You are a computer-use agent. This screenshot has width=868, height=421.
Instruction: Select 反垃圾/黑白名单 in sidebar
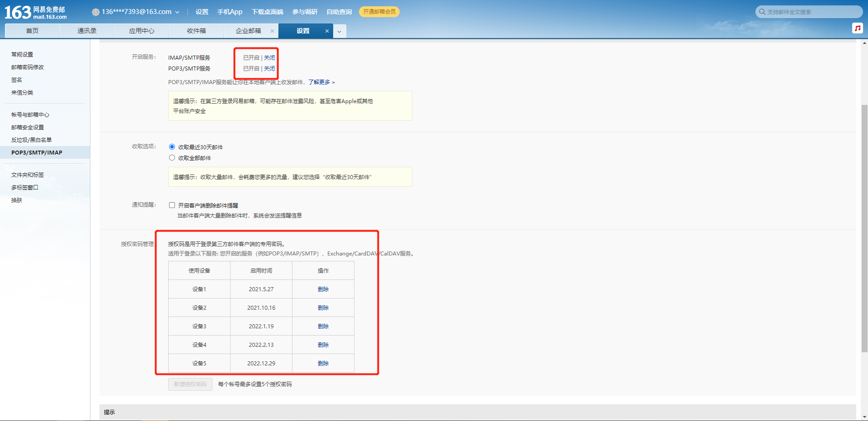coord(32,140)
